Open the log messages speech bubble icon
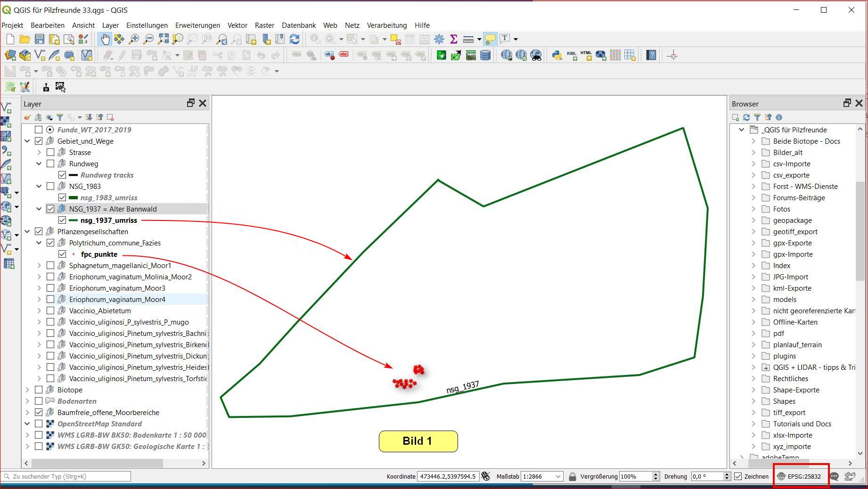This screenshot has width=868, height=489. 834,476
